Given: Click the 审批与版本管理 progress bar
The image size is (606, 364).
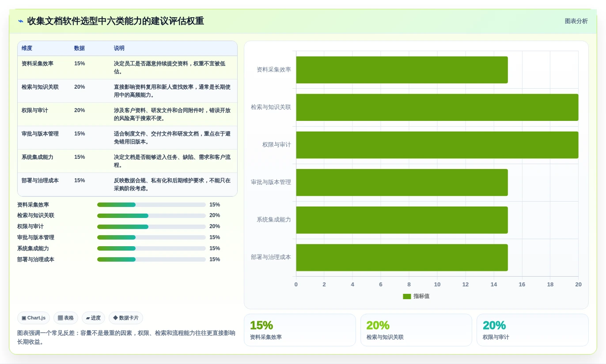Looking at the screenshot, I should point(151,237).
